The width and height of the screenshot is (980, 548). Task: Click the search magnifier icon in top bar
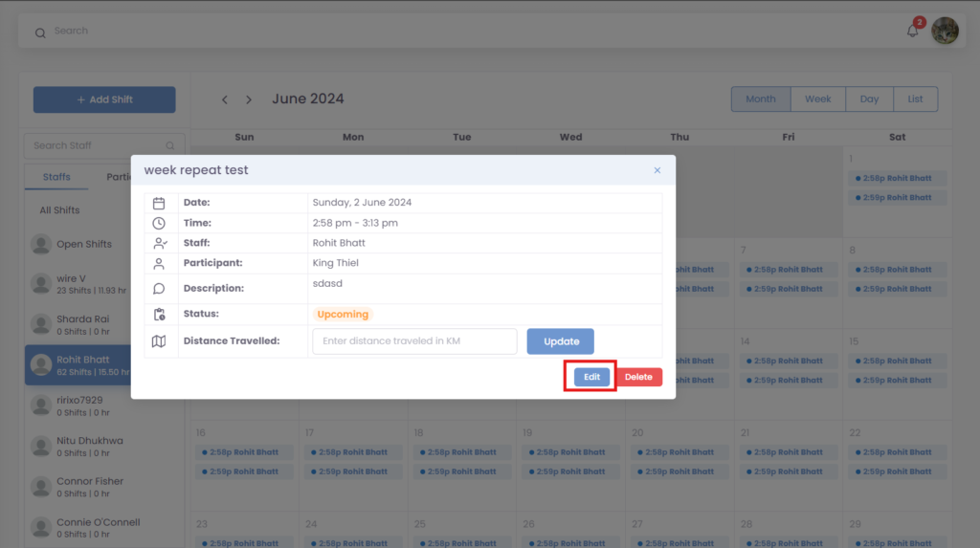point(40,33)
